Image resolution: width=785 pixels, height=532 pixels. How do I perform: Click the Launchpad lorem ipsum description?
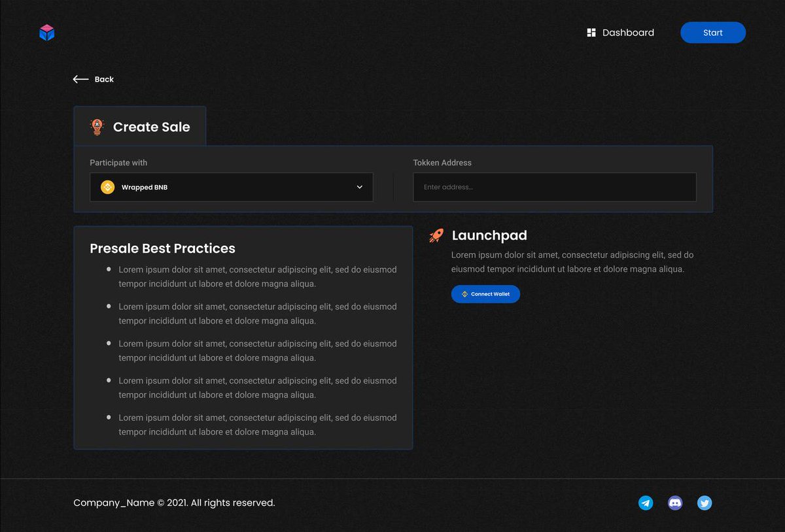572,262
